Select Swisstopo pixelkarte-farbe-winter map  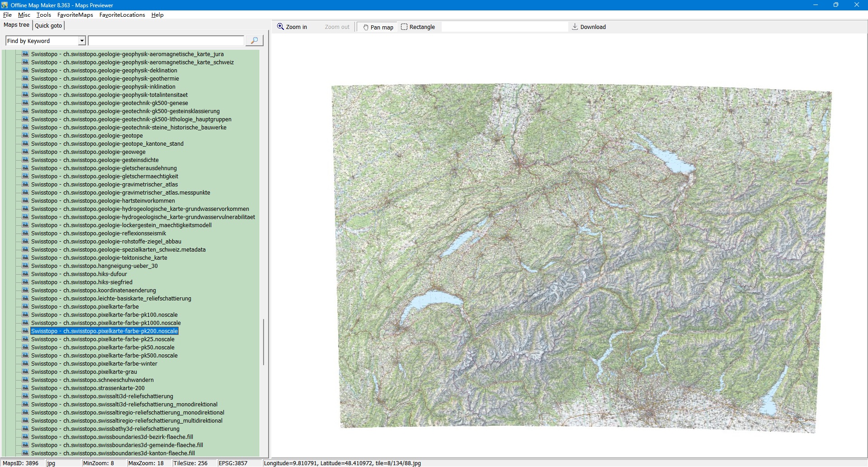(x=94, y=364)
